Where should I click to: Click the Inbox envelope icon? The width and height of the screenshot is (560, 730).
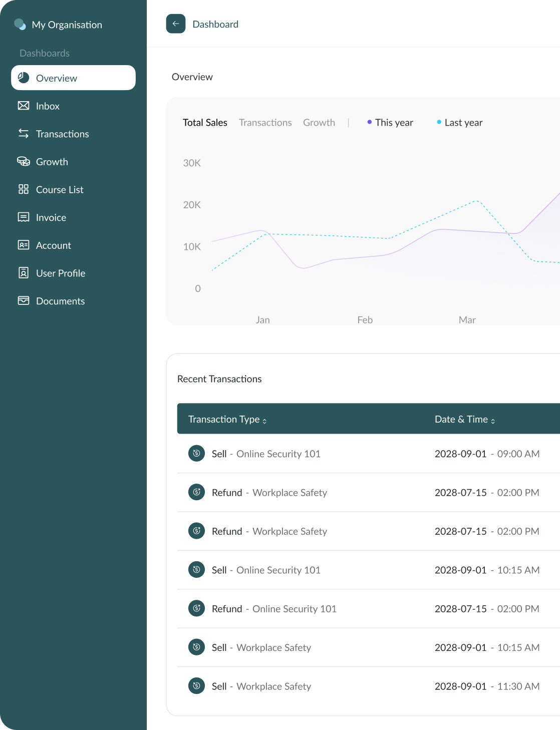coord(24,106)
